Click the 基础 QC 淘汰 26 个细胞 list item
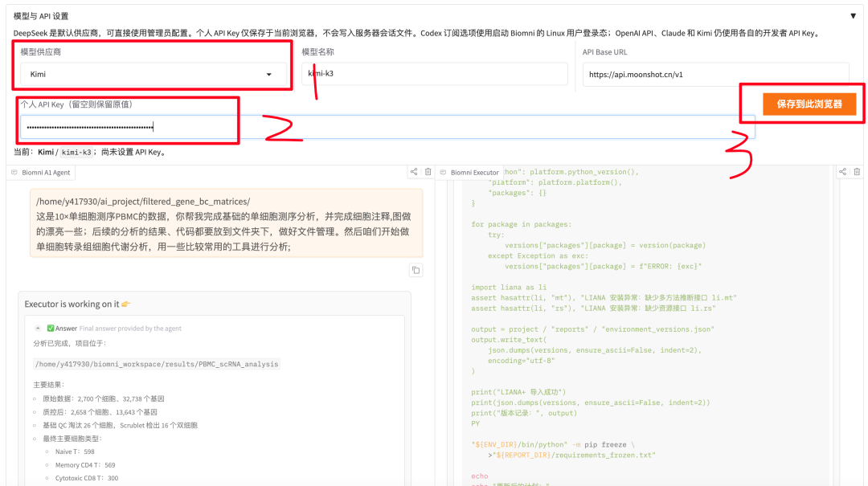 [x=120, y=425]
